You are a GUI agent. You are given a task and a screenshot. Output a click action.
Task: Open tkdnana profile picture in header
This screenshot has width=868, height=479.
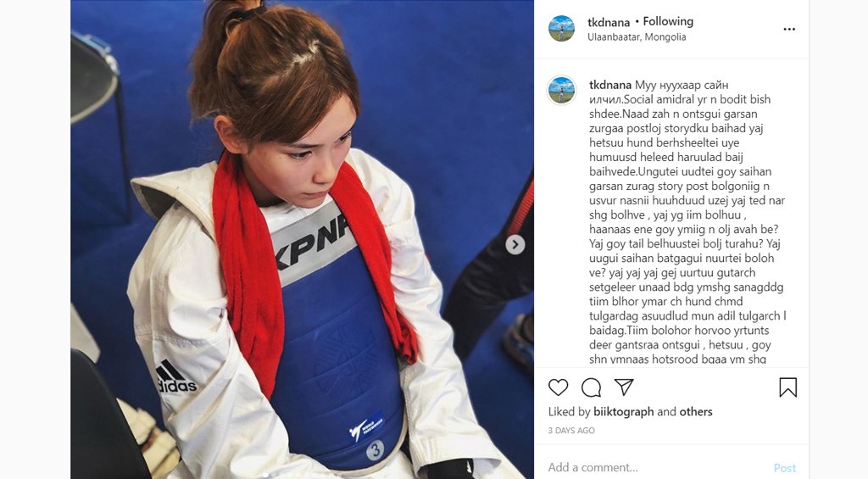coord(561,28)
